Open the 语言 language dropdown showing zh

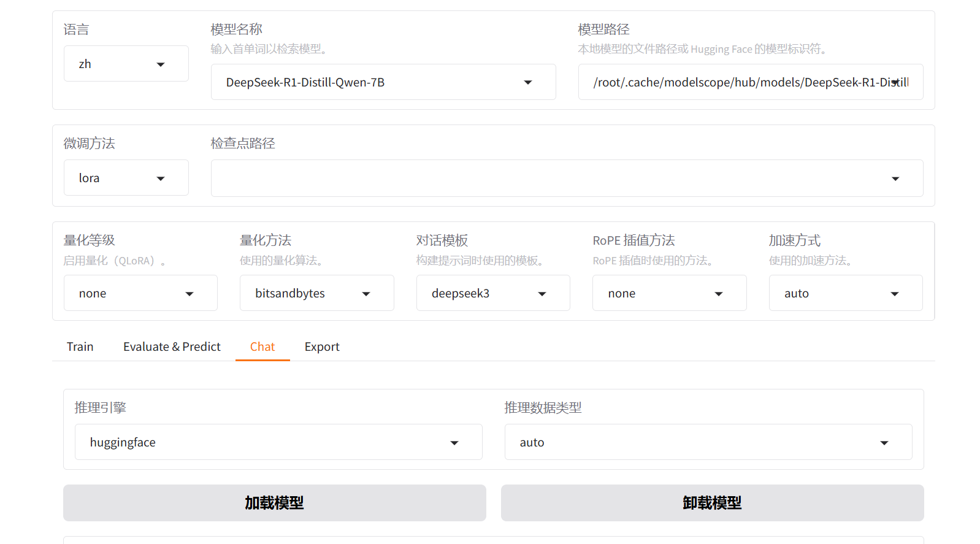[x=126, y=64]
